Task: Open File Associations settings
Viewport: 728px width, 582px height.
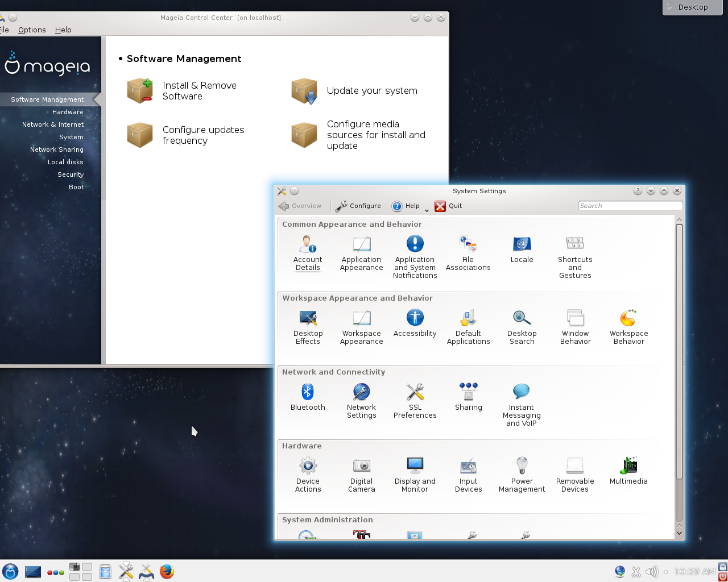Action: pos(468,253)
